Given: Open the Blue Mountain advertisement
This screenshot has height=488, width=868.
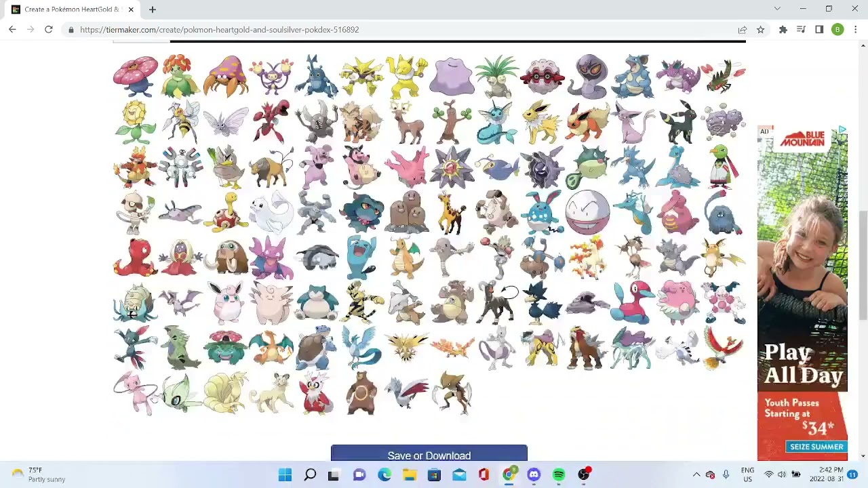Looking at the screenshot, I should [x=802, y=293].
